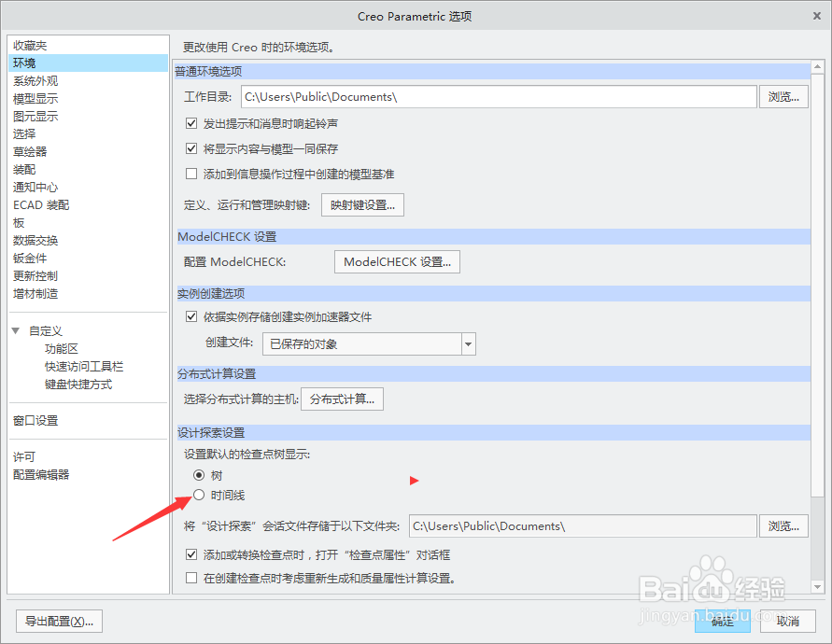Open the 系统外观 category
Viewport: 832px width, 644px height.
[x=35, y=80]
